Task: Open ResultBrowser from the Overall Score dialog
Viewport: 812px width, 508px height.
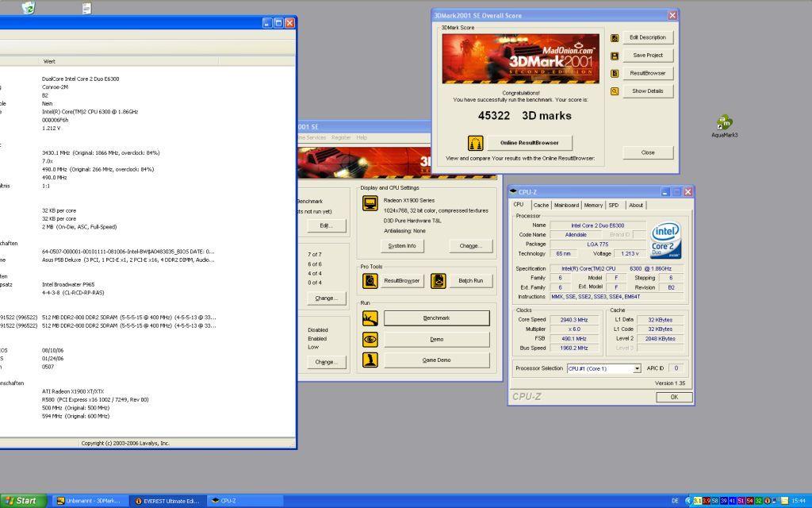Action: [x=648, y=73]
